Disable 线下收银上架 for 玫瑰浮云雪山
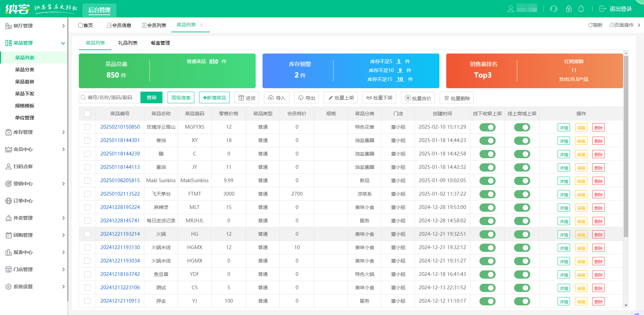This screenshot has height=315, width=644. 487,127
